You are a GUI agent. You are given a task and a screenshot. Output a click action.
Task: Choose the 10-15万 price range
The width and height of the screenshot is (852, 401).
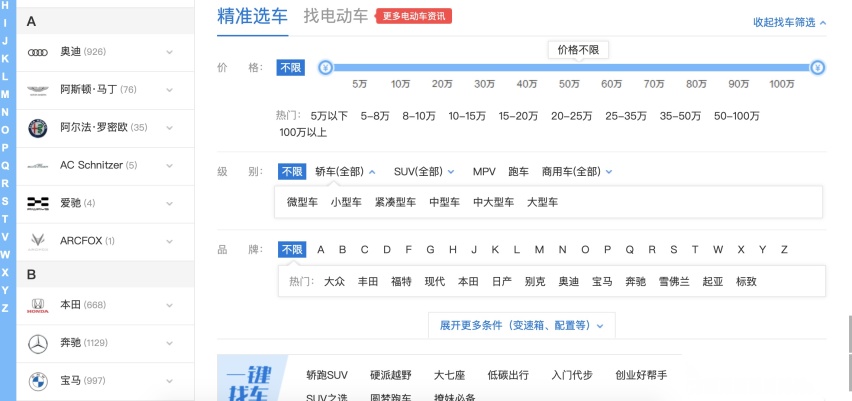(x=467, y=116)
